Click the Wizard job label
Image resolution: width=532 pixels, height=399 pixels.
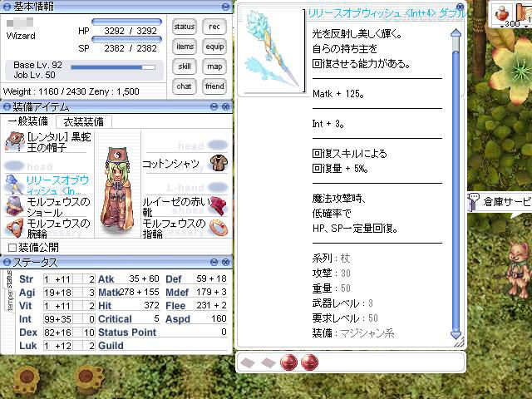point(21,36)
